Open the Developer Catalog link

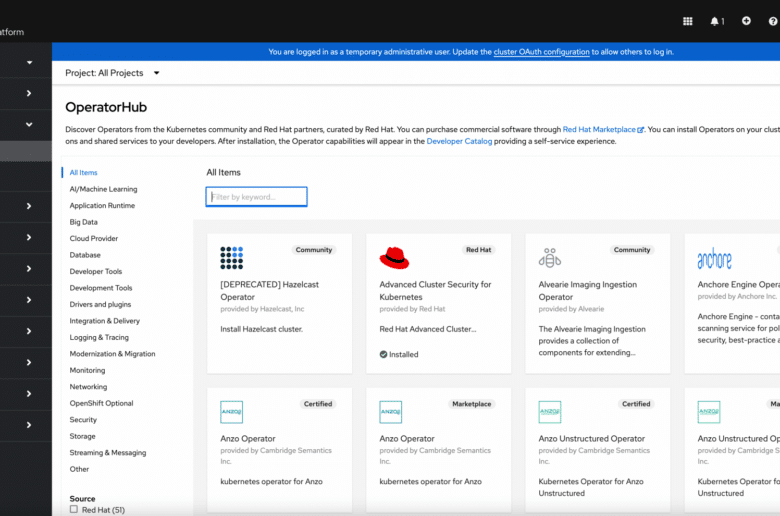[x=459, y=141]
